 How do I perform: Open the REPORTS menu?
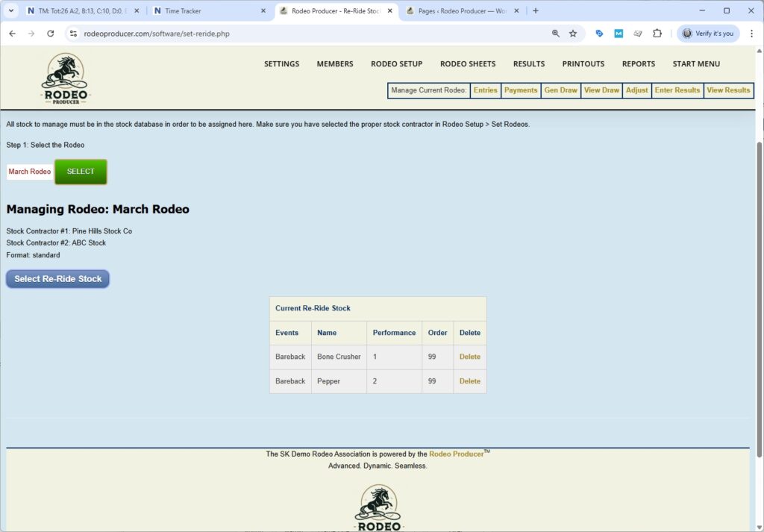(638, 63)
